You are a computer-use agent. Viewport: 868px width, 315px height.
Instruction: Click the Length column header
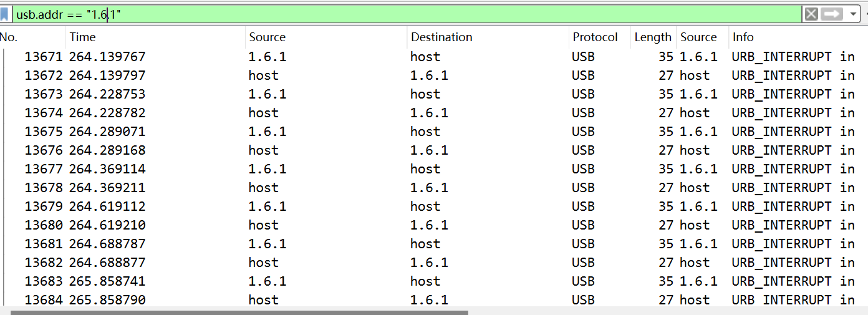click(x=652, y=37)
